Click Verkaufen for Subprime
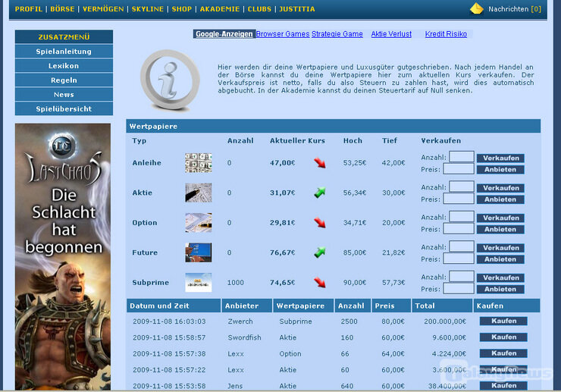Image resolution: width=561 pixels, height=392 pixels. coord(501,278)
